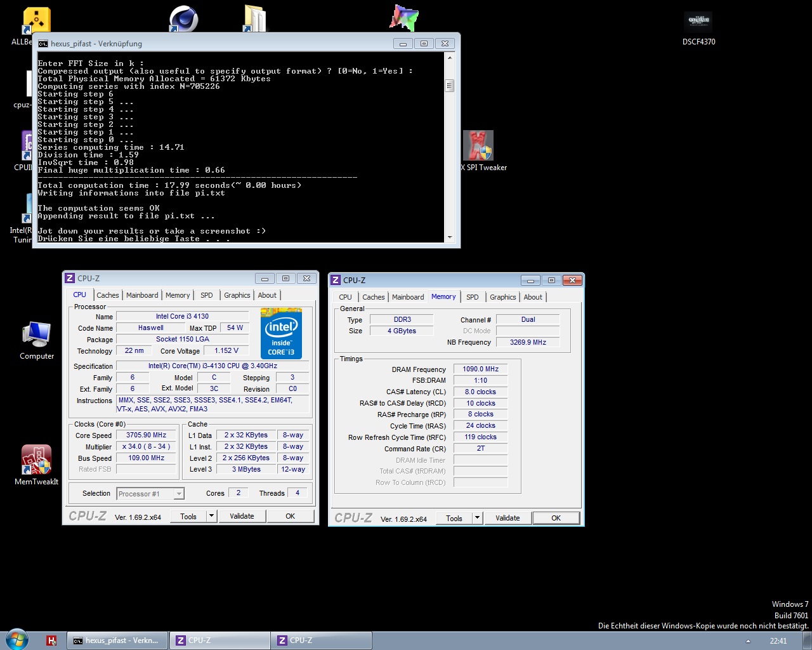Open the DSCF4370 desktop image

point(698,29)
